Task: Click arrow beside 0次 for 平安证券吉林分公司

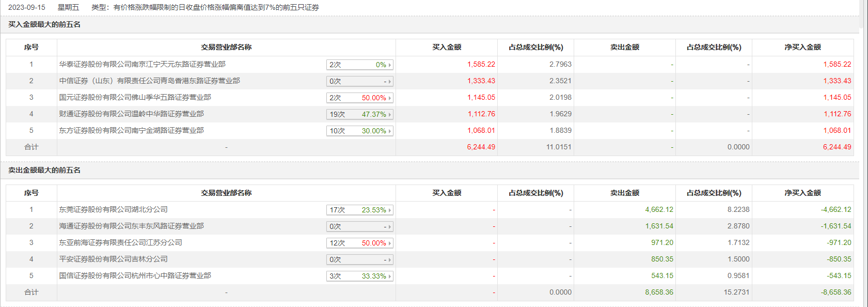Action: pos(389,259)
